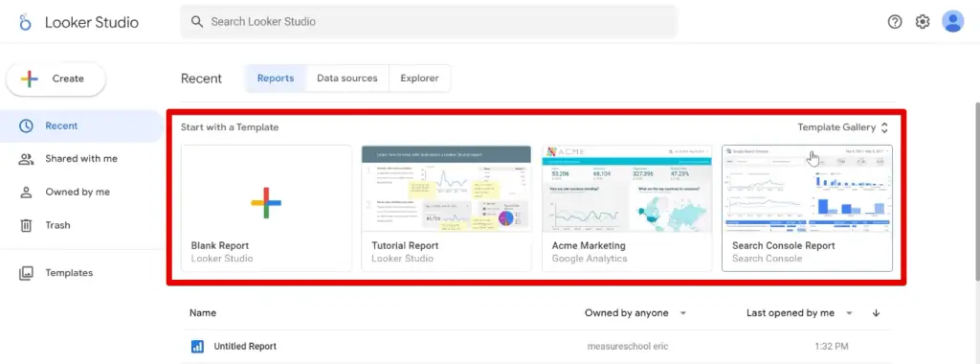The image size is (980, 364).
Task: Open the user account avatar
Action: click(952, 21)
